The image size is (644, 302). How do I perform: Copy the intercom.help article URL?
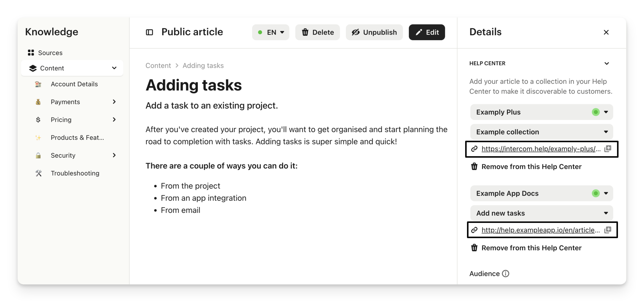(608, 149)
